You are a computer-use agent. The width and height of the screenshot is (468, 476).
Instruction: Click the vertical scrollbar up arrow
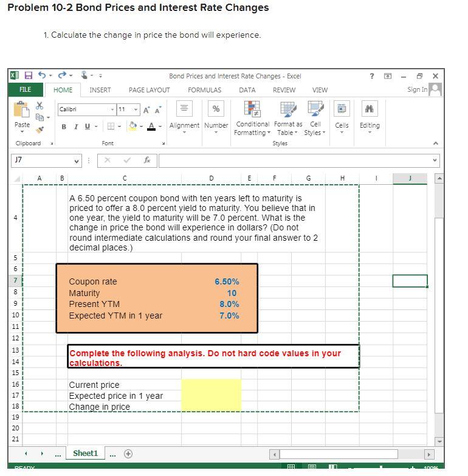click(x=439, y=178)
